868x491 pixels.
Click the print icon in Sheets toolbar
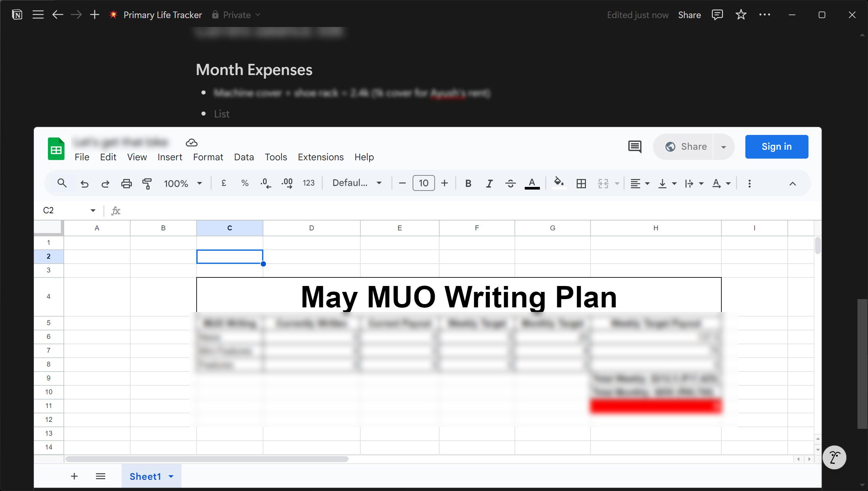click(x=126, y=183)
